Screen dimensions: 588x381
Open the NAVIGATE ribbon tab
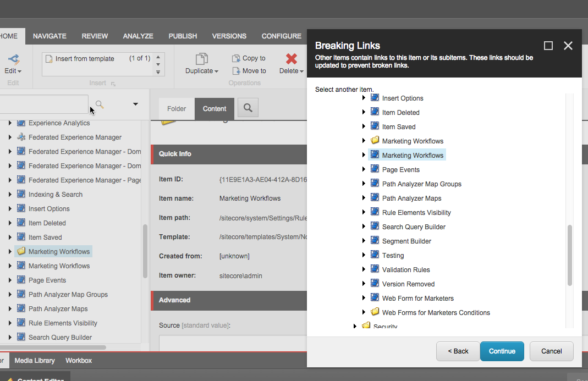[x=50, y=36]
